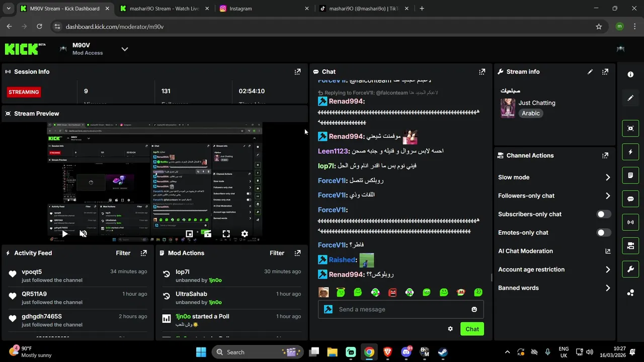Image resolution: width=644 pixels, height=362 pixels.
Task: Pop out the Channel Actions panel
Action: 605,156
